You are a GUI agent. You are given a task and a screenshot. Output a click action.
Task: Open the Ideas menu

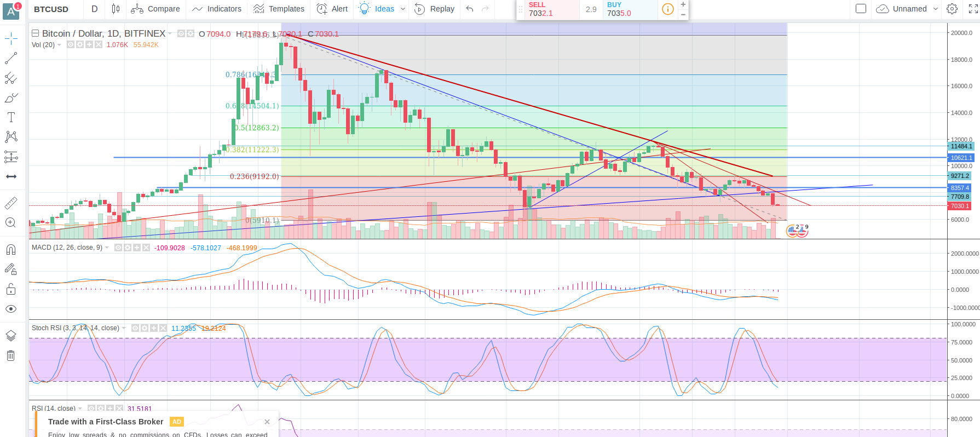click(x=377, y=9)
